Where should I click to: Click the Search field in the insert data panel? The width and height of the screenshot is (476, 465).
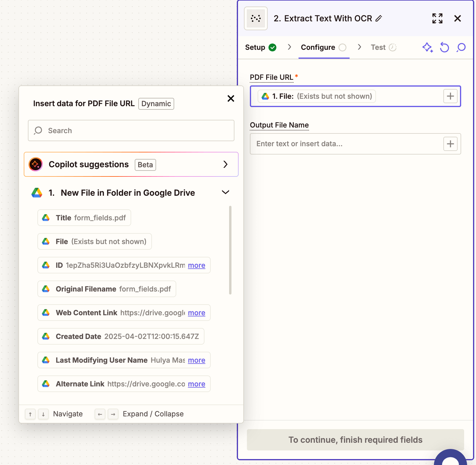coord(131,130)
